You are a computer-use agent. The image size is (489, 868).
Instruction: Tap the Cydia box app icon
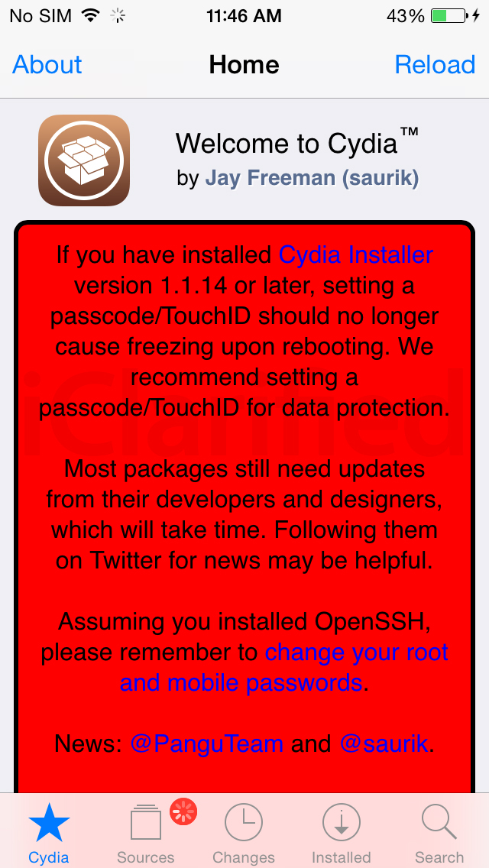(83, 160)
